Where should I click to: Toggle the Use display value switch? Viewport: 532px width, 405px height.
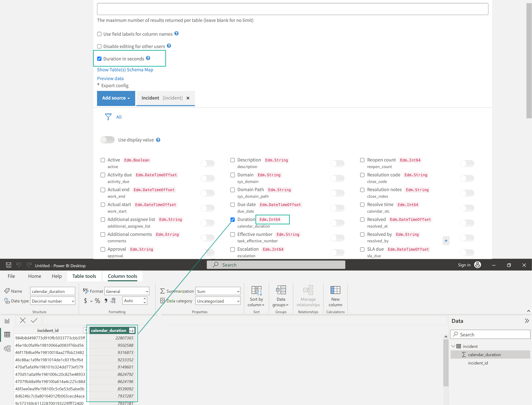click(x=108, y=140)
